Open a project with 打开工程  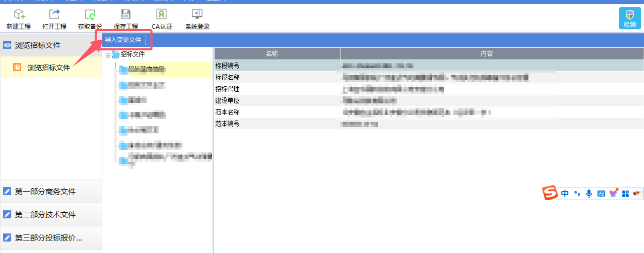click(54, 19)
